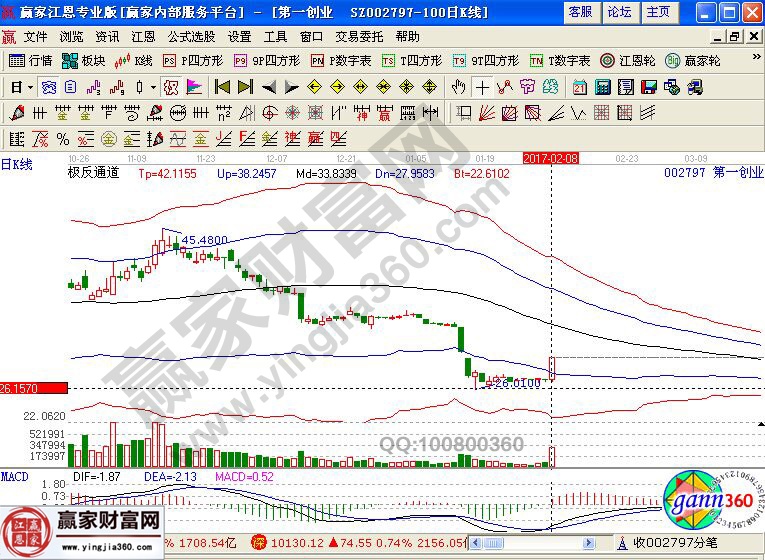This screenshot has height=560, width=765.
Task: Switch to K线 candlestick chart
Action: (134, 60)
